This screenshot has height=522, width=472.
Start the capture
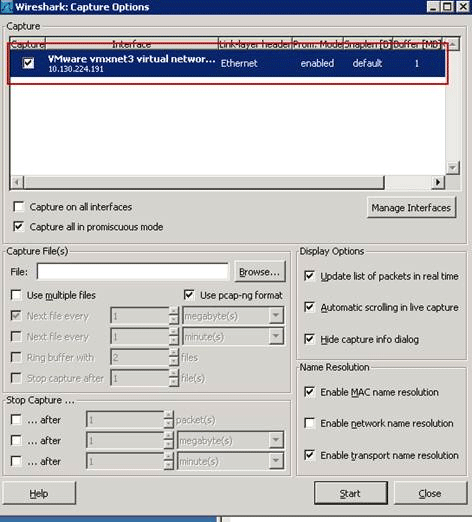tap(351, 493)
